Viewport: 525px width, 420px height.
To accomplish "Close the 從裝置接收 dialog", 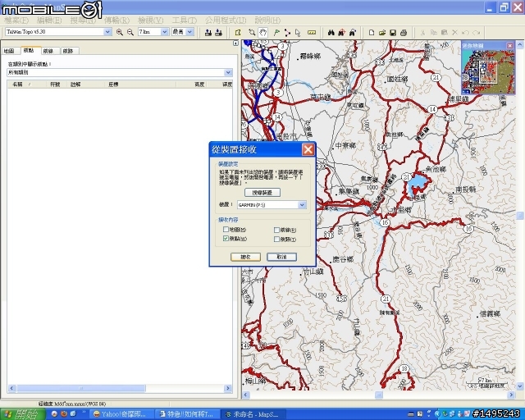I will tap(308, 149).
